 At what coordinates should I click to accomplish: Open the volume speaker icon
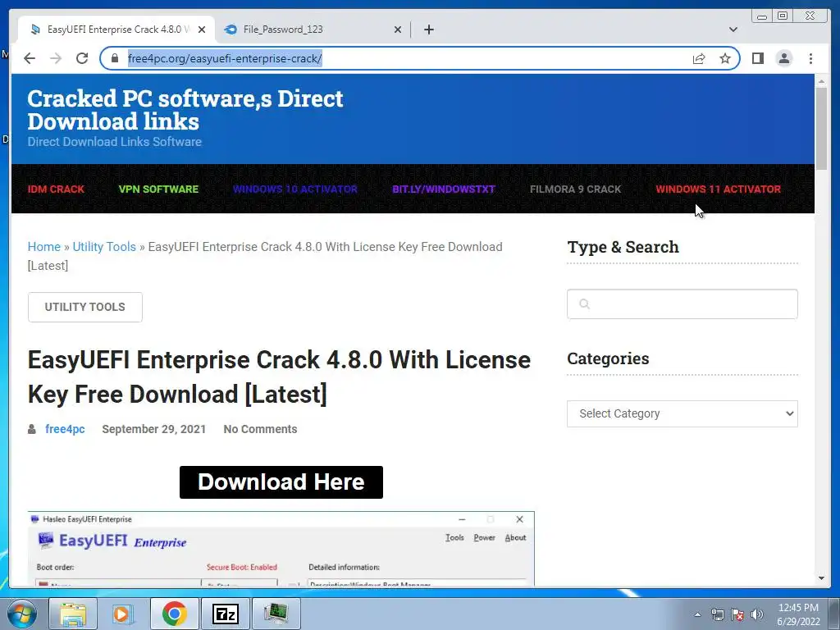tap(757, 614)
